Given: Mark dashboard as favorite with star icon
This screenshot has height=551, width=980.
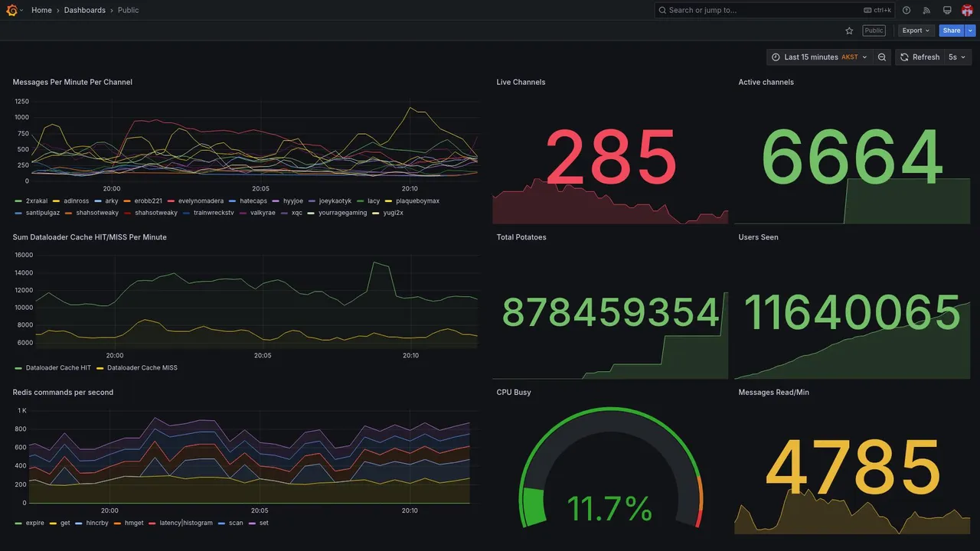Looking at the screenshot, I should point(849,31).
